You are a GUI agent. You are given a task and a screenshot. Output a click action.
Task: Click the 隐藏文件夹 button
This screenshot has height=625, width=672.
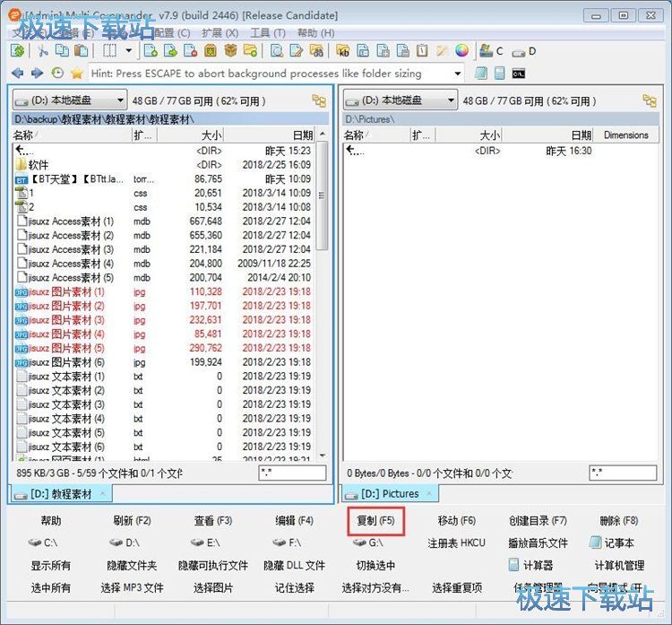point(132,566)
